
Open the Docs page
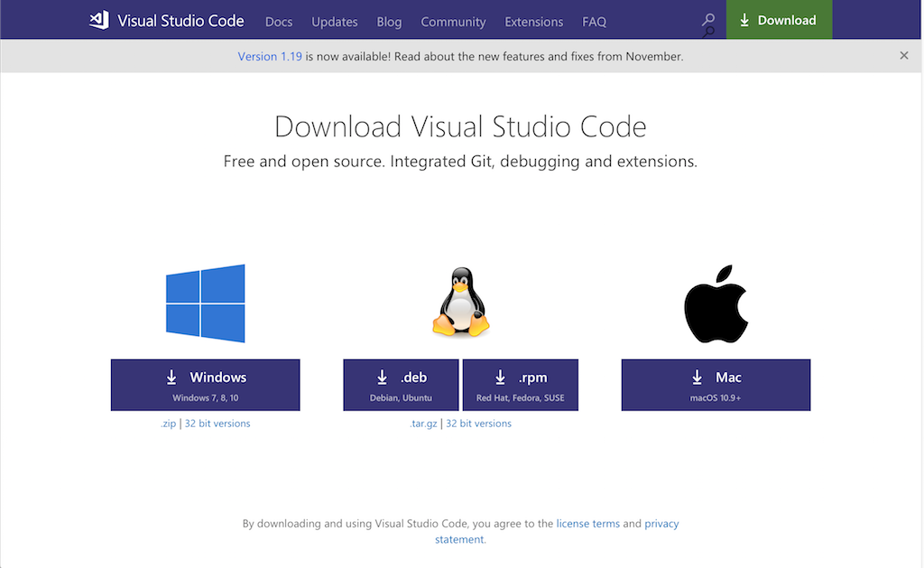point(278,22)
